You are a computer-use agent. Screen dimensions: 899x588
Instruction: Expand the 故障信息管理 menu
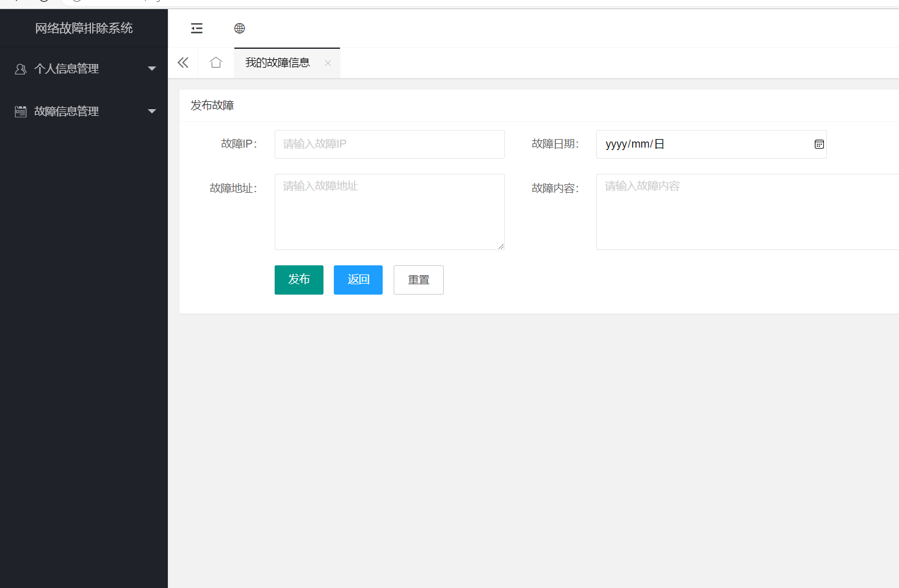(67, 111)
